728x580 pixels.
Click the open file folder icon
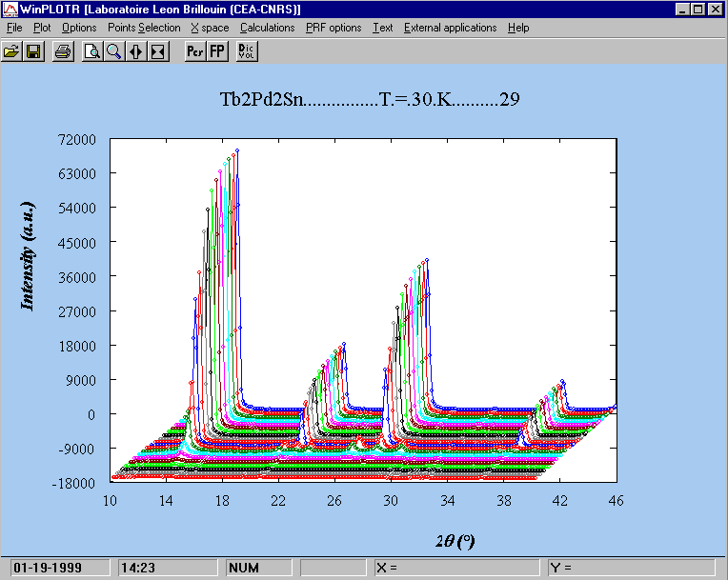[11, 51]
